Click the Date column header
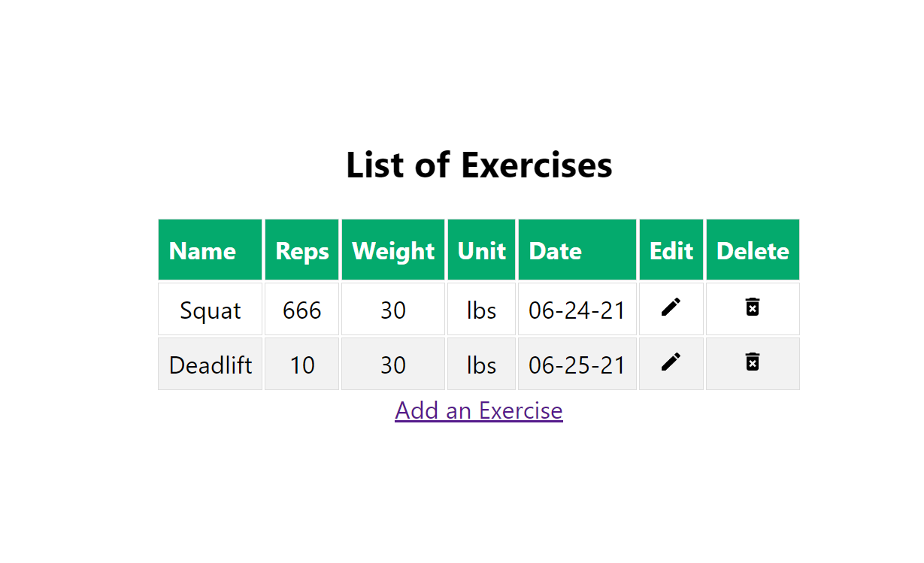This screenshot has width=924, height=563. 555,250
